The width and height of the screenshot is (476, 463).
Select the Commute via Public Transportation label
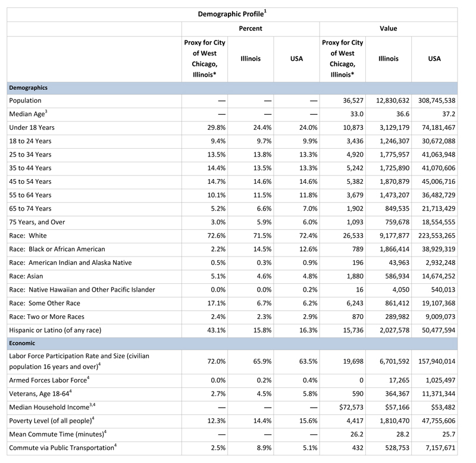tap(63, 448)
